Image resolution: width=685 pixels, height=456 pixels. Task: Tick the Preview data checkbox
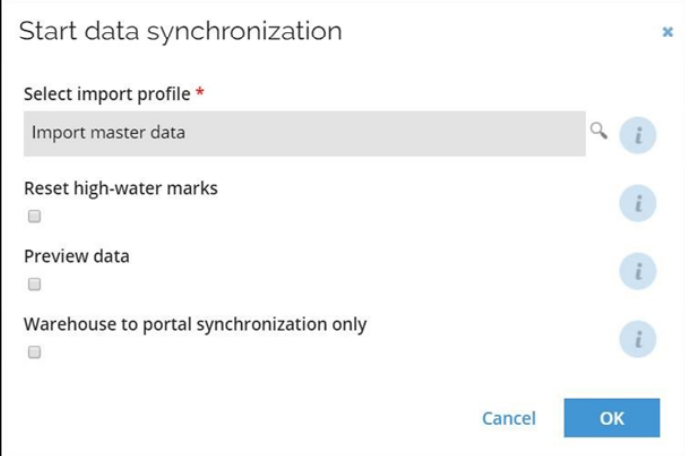pos(35,284)
